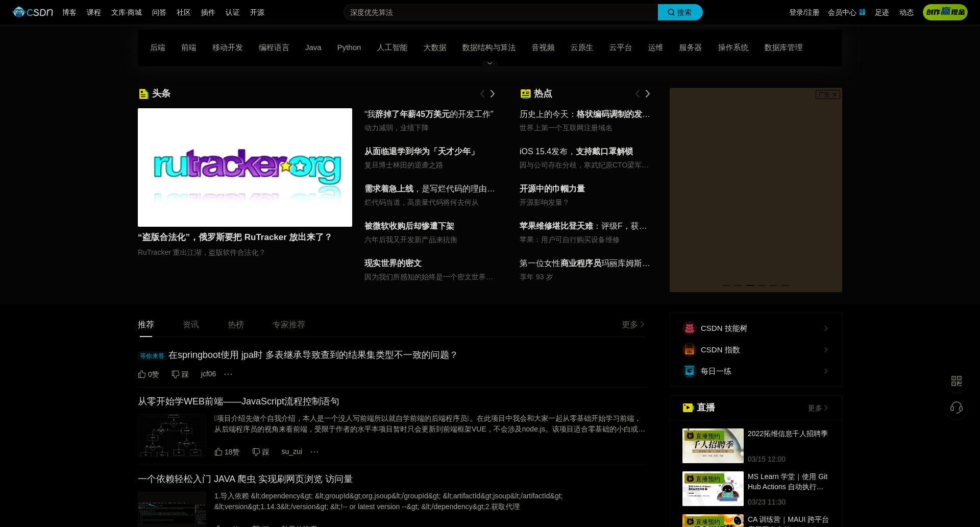Click the 搜索 search button
The height and width of the screenshot is (527, 980).
point(680,12)
